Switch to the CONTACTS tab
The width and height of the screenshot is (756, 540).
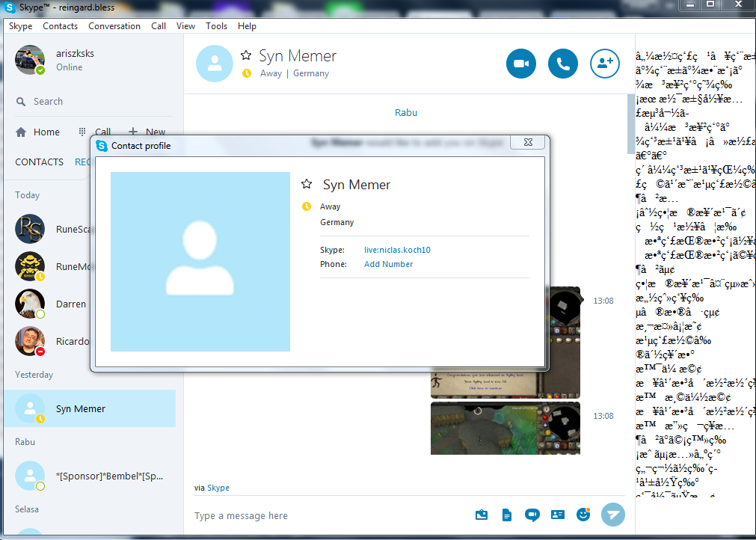[x=39, y=162]
